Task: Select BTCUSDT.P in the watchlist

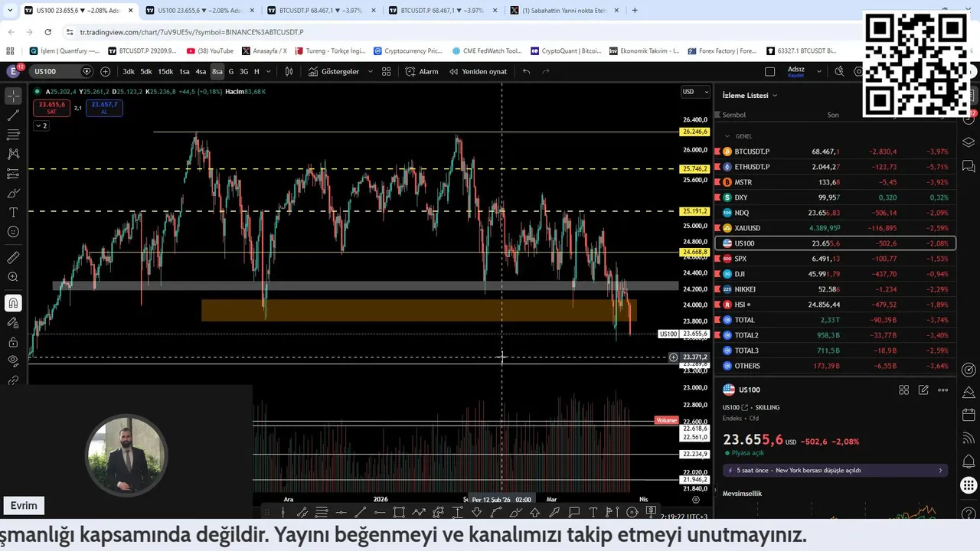Action: pos(835,152)
